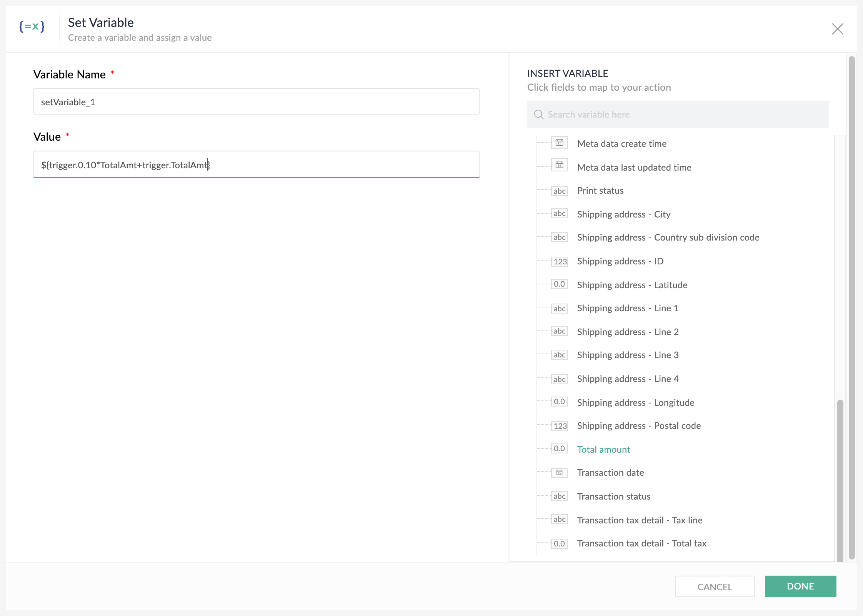Select the Print status field

tap(600, 191)
